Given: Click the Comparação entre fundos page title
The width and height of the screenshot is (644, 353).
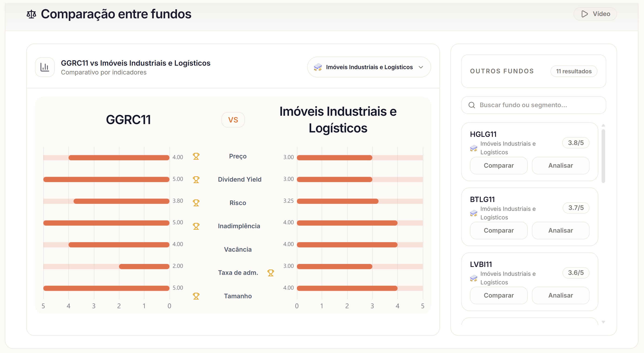Looking at the screenshot, I should click(116, 14).
